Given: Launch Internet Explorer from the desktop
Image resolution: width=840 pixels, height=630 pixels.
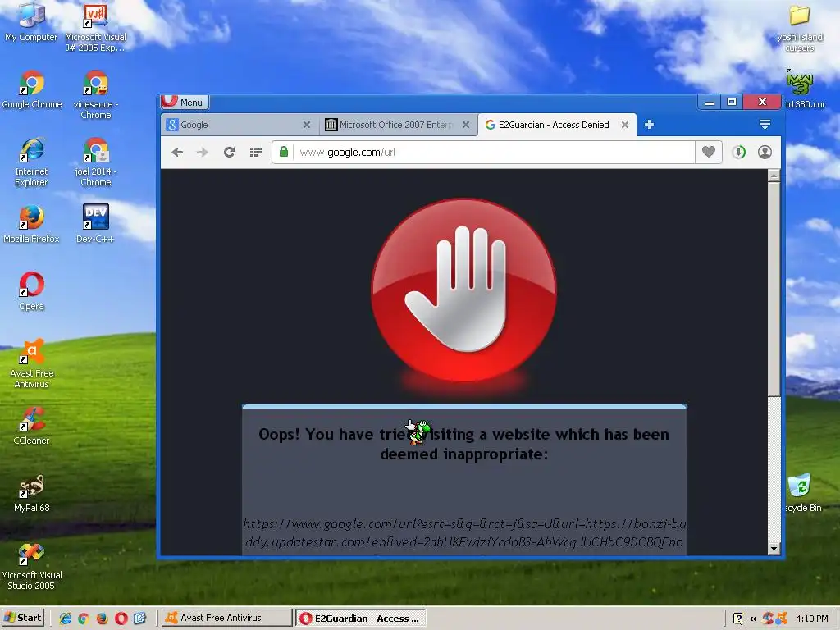Looking at the screenshot, I should click(31, 162).
